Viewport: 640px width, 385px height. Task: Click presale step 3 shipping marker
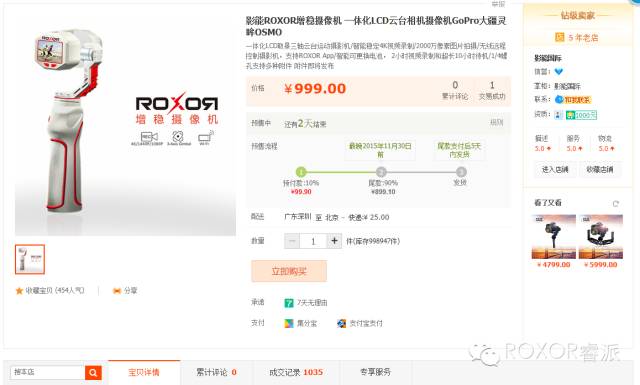461,172
